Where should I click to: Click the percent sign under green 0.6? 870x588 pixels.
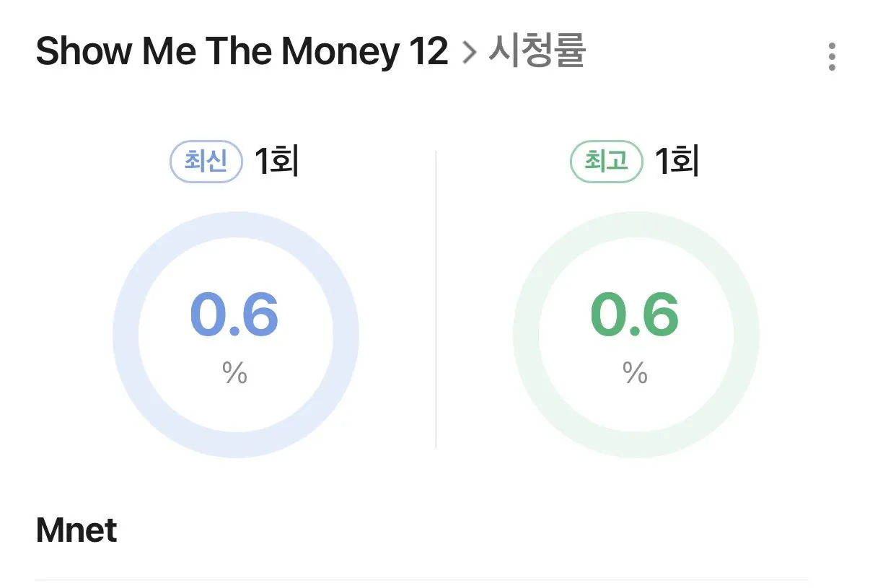pos(636,373)
